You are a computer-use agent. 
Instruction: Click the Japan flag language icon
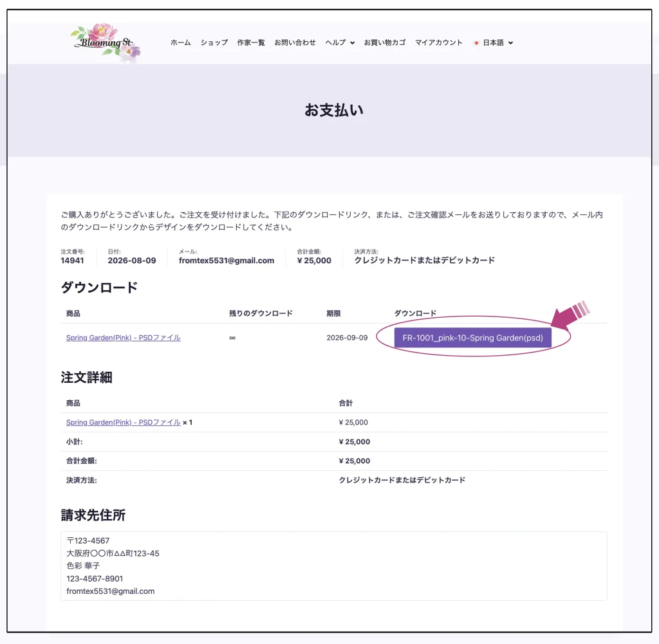[476, 43]
